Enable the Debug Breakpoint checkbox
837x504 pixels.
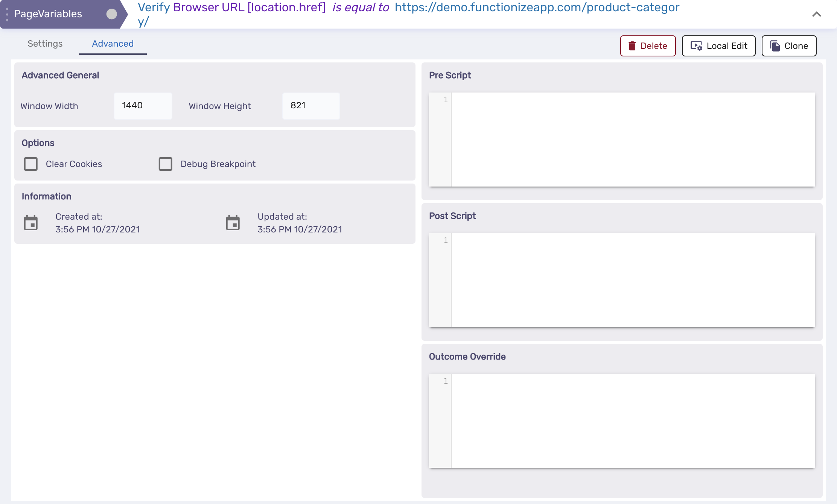click(166, 164)
